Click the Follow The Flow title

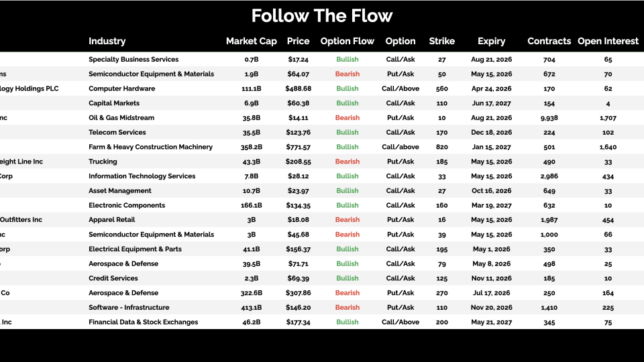point(322,15)
